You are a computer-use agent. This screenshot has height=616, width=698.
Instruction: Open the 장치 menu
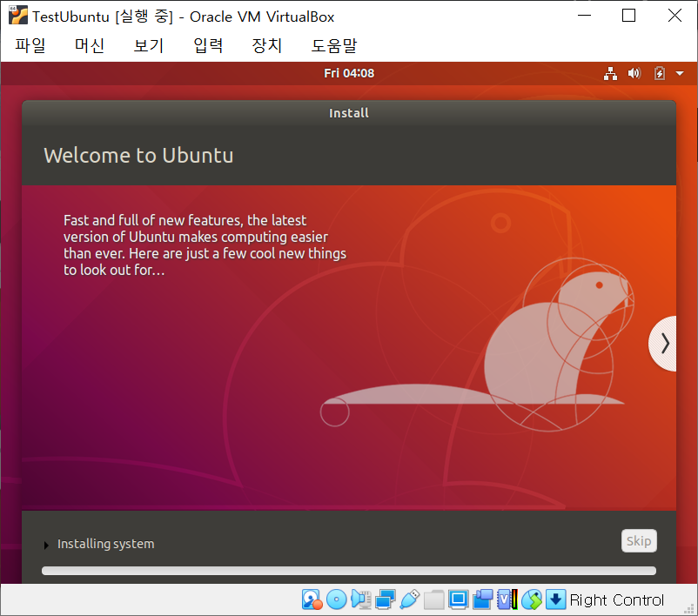click(x=266, y=45)
